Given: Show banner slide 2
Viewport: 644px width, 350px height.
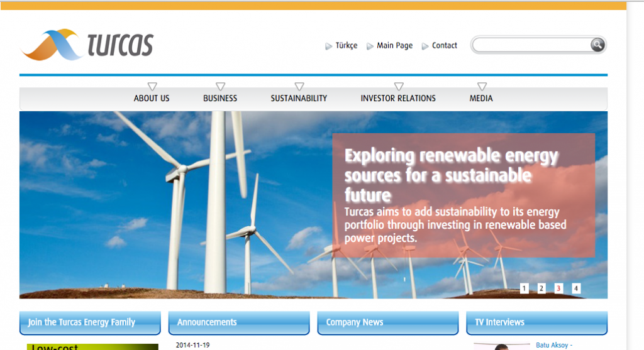Looking at the screenshot, I should coord(541,288).
